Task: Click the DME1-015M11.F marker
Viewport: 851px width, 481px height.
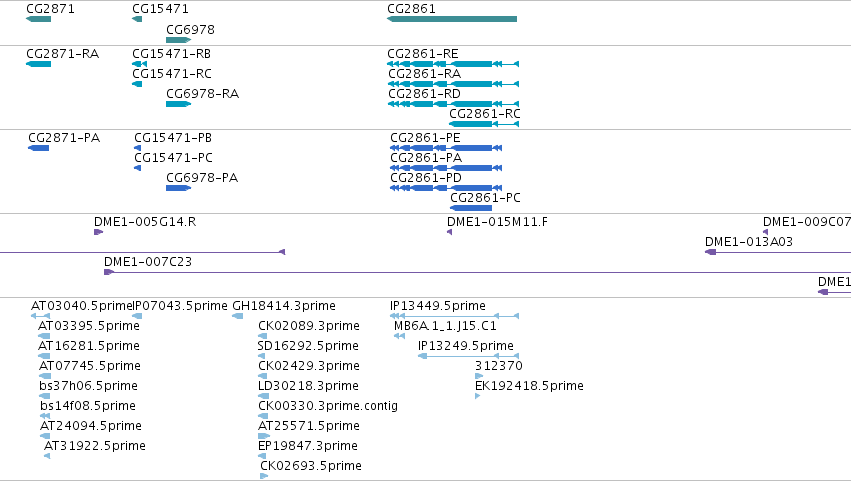Action: [449, 232]
